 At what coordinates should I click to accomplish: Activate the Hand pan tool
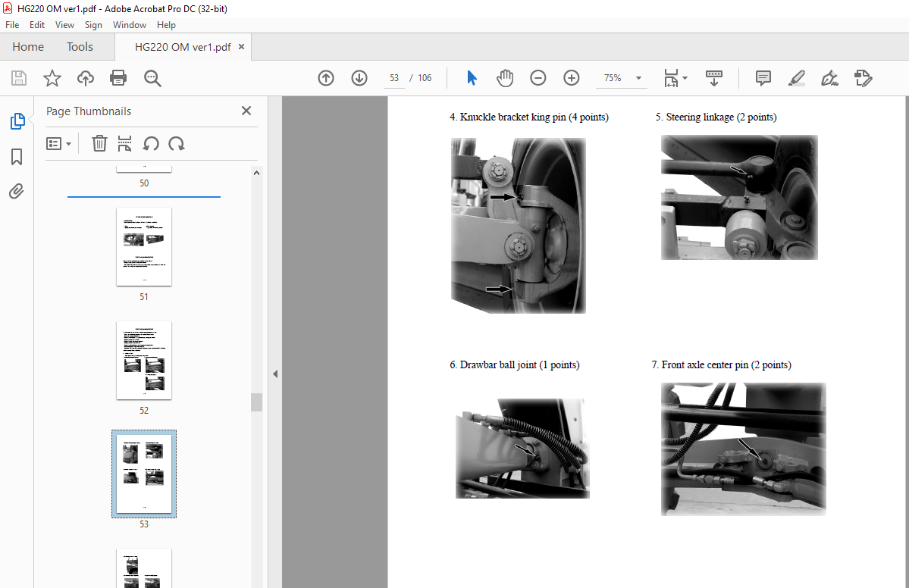tap(505, 77)
